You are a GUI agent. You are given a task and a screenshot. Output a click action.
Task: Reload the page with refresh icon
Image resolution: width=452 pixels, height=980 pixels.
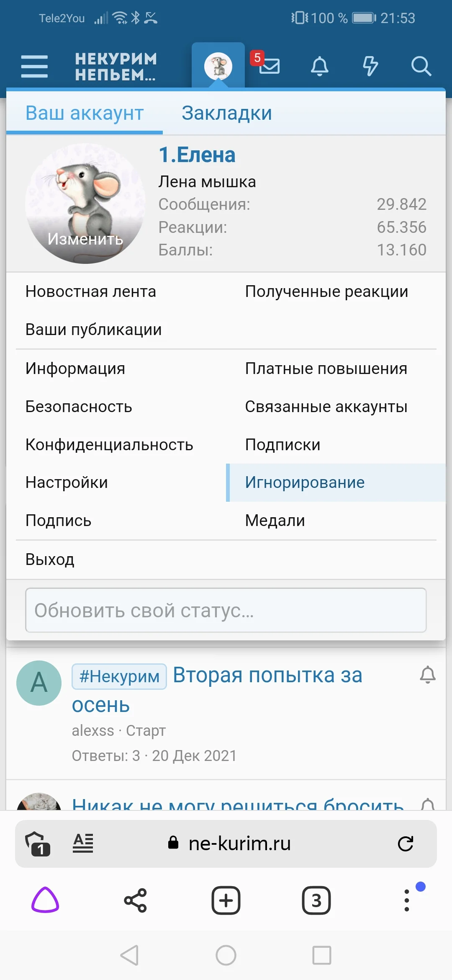(x=406, y=843)
